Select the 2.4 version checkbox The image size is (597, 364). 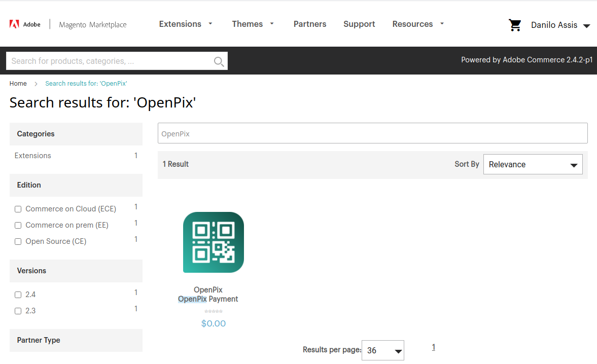18,295
